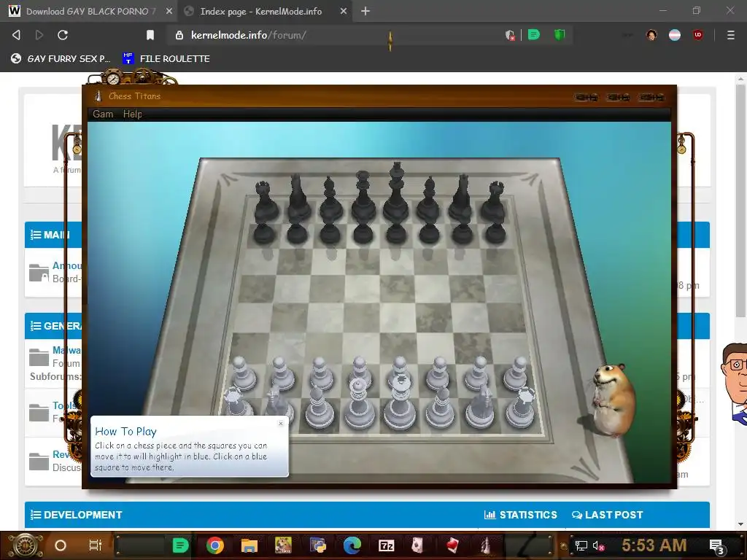Viewport: 747px width, 560px height.
Task: Select the white pawn on a2
Action: pos(242,374)
